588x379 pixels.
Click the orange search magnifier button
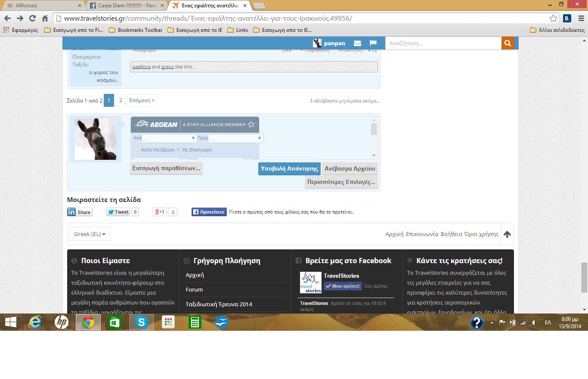pos(508,43)
